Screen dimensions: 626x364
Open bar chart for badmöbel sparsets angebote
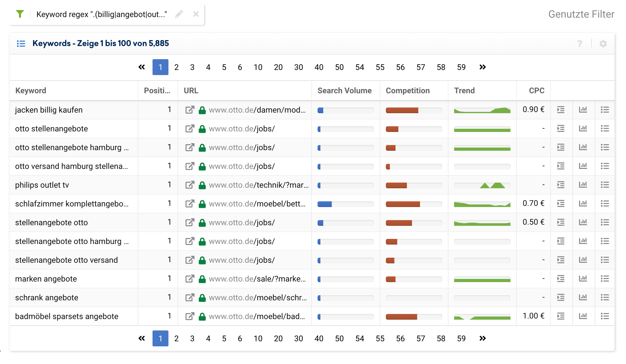tap(583, 316)
